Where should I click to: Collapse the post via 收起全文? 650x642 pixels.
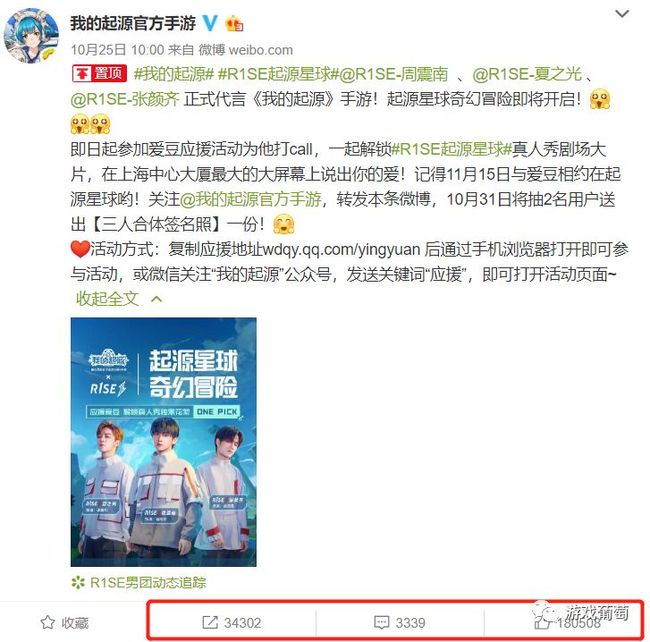tap(107, 299)
